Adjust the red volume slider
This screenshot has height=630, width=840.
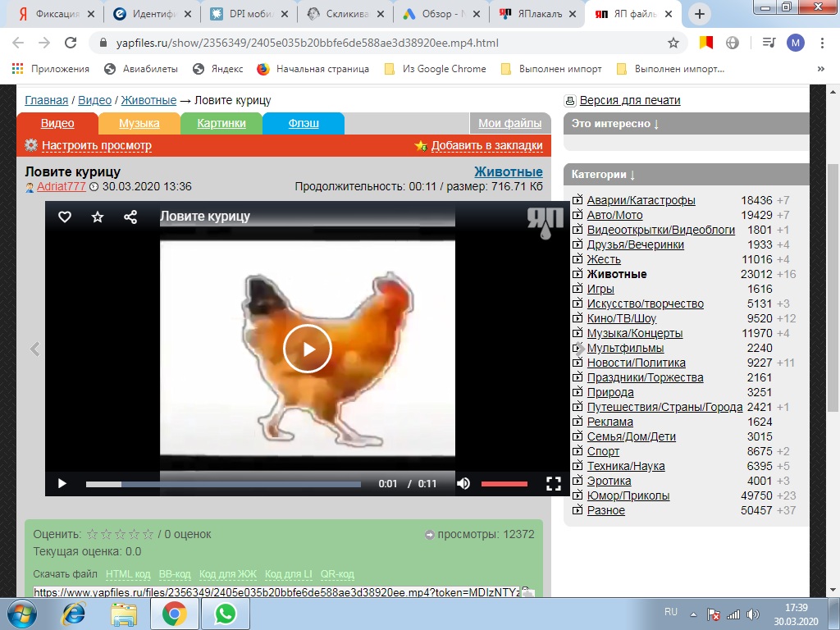tap(504, 484)
